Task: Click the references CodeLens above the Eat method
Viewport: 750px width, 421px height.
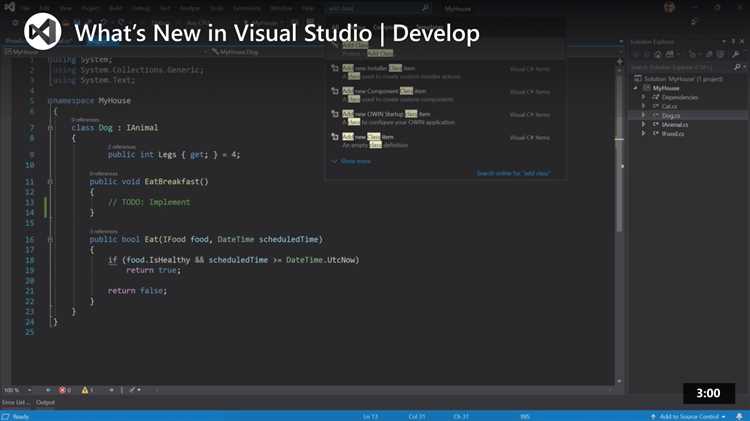Action: [x=103, y=231]
